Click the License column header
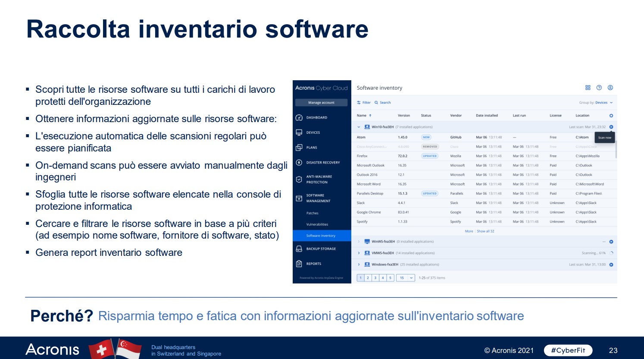Viewport: 644px width, 359px height. [x=556, y=116]
